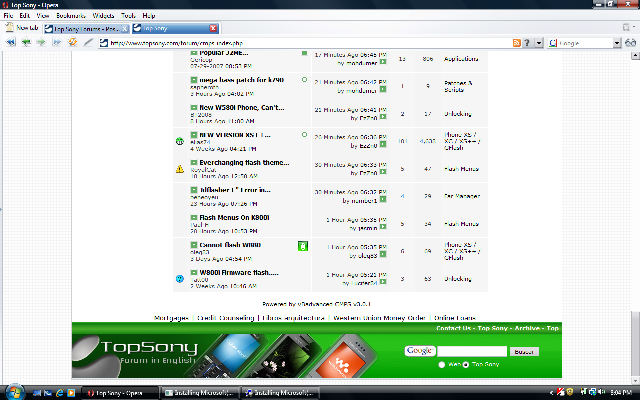Open the address bar history dropdown arrow

tap(539, 43)
